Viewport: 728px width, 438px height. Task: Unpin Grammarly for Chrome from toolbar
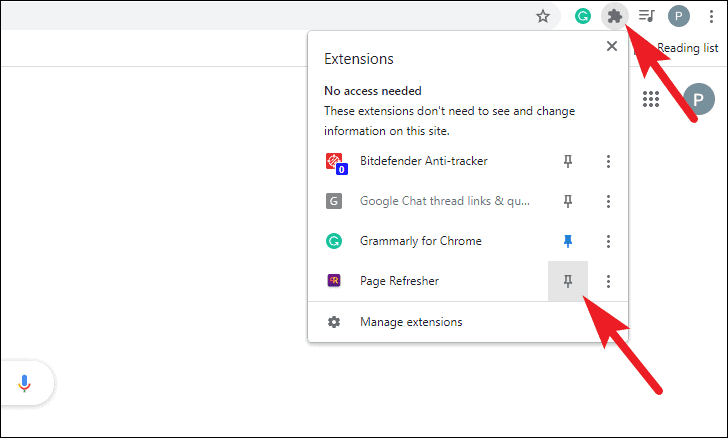click(567, 241)
